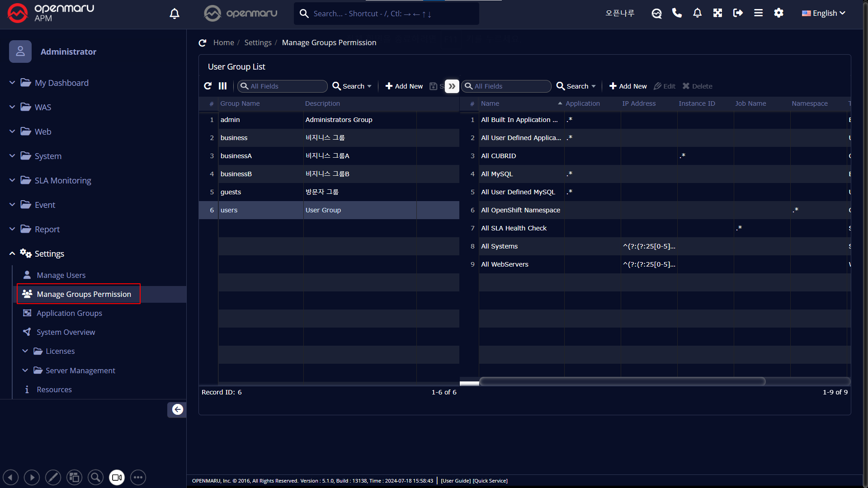The width and height of the screenshot is (868, 488).
Task: Toggle the double-arrow panel expander
Action: coord(452,86)
